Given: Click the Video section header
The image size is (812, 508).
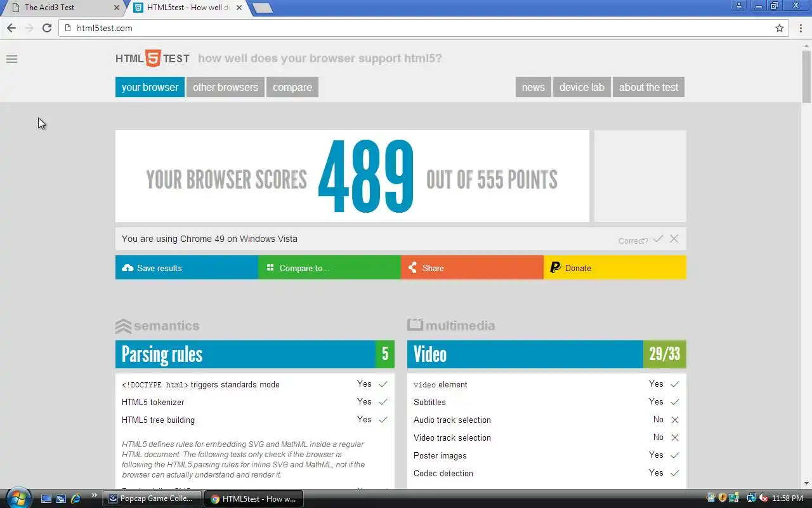Looking at the screenshot, I should (x=547, y=354).
